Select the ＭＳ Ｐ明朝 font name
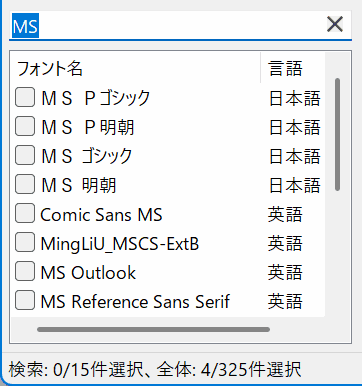This screenshot has width=362, height=386. tap(88, 127)
